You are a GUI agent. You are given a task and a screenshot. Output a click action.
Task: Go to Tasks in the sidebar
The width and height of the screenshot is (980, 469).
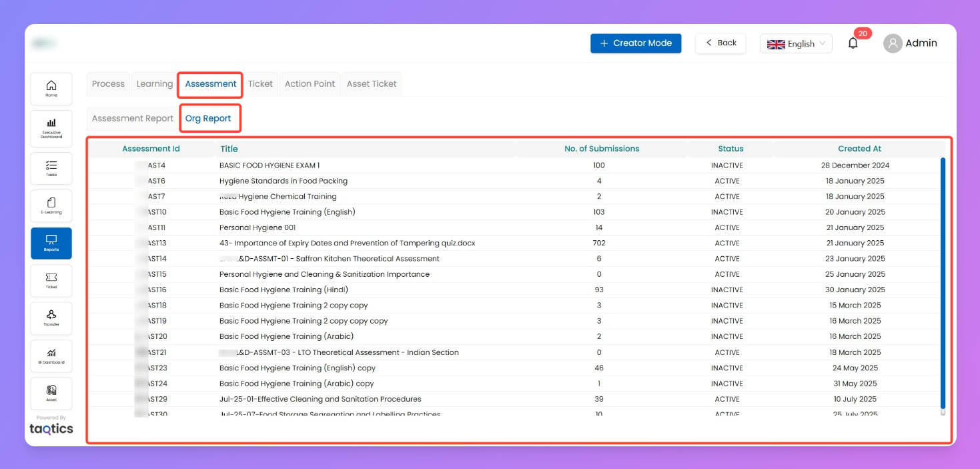51,168
